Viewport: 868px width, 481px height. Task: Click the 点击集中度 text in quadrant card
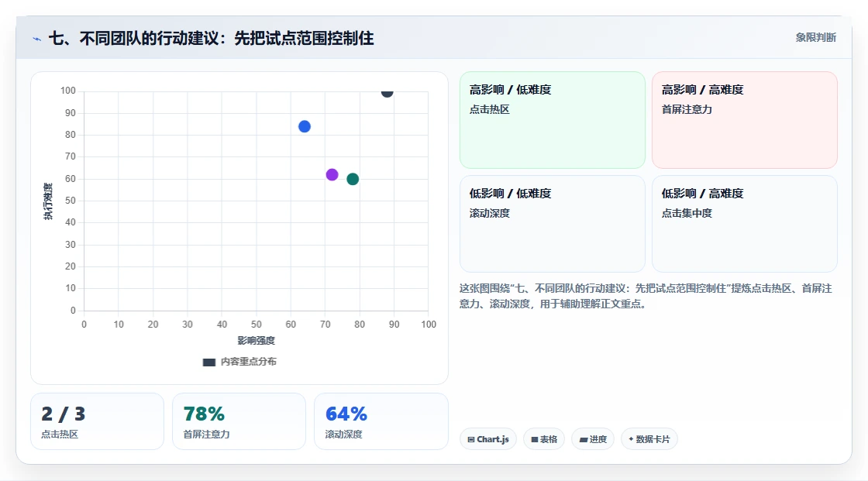coord(687,213)
